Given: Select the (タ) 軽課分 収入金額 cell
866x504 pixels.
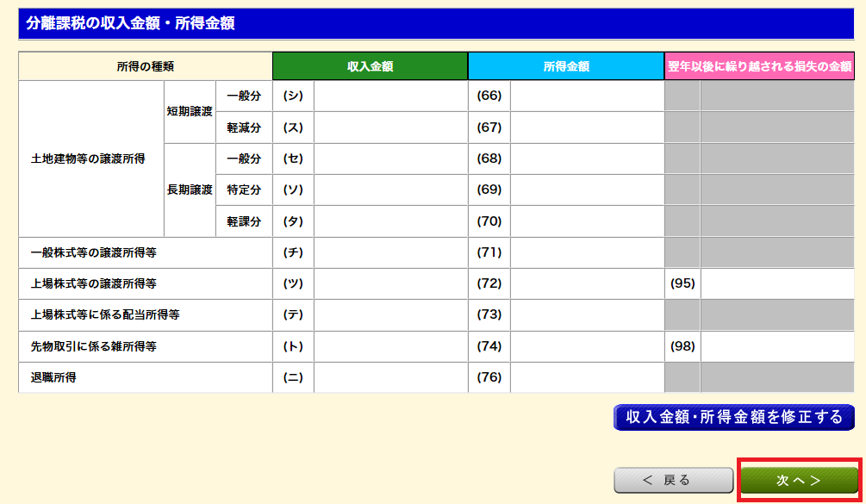Looking at the screenshot, I should point(390,221).
